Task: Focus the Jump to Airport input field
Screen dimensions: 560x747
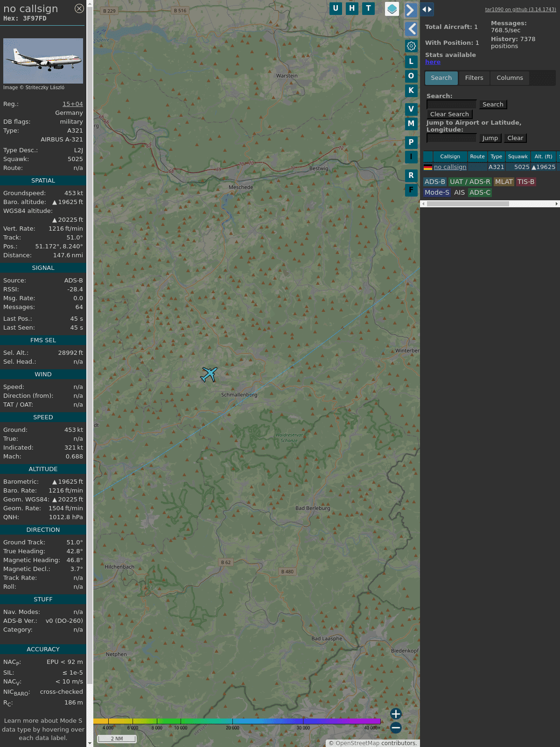Action: 451,138
